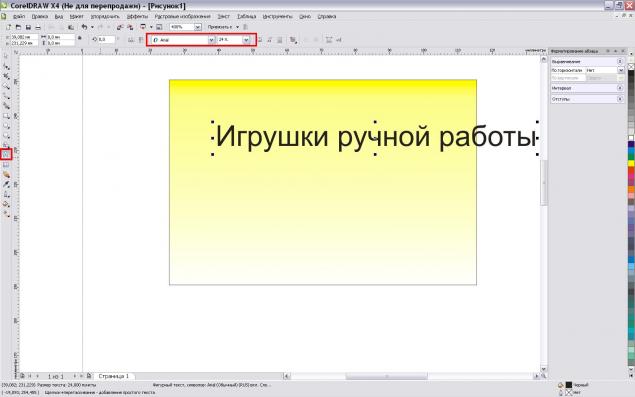Screen dimensions: 635x397
Task: Click the rotation angle input field
Action: point(106,39)
